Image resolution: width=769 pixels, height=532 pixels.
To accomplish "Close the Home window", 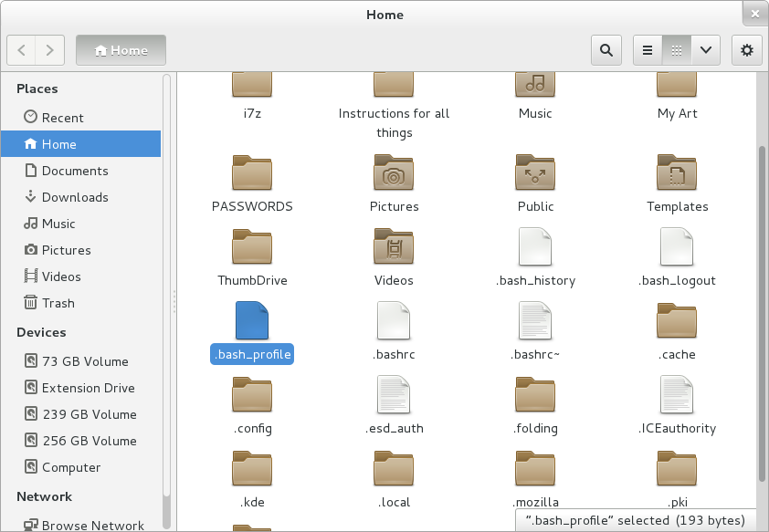I will point(755,15).
